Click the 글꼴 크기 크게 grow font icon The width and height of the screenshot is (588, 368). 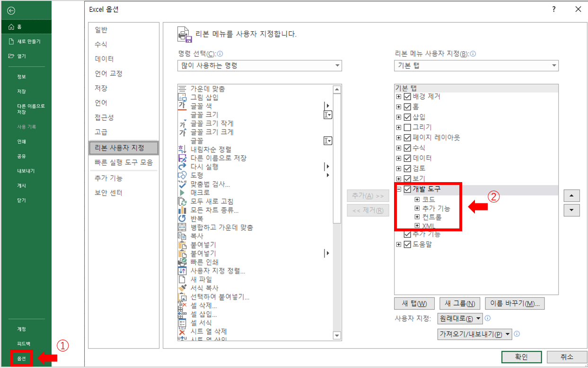[182, 132]
